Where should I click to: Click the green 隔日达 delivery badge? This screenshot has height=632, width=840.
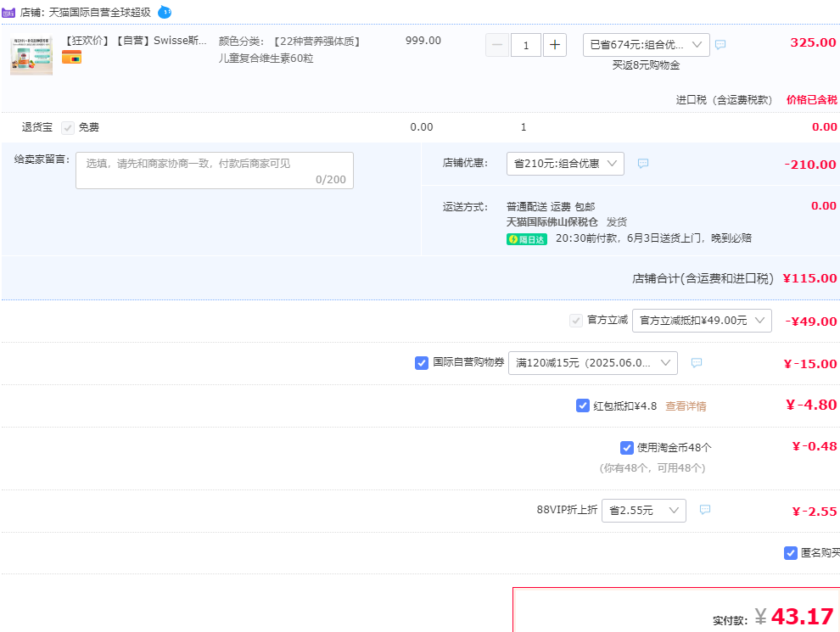click(x=527, y=239)
